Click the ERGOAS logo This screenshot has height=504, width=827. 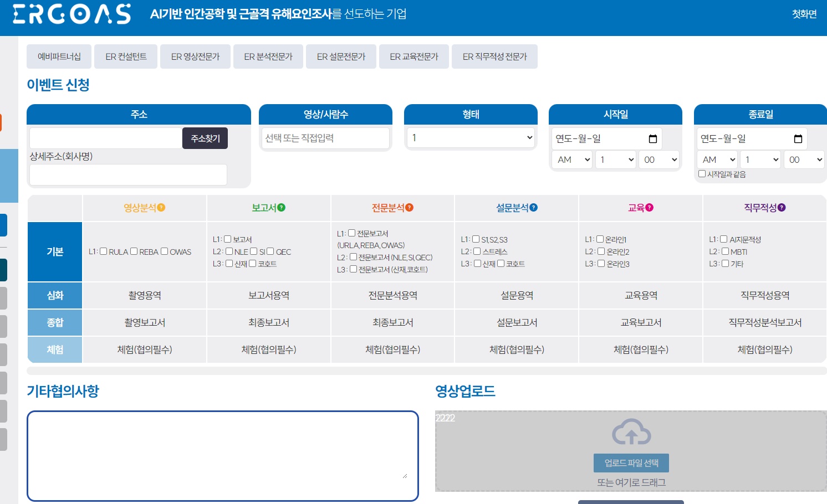[x=72, y=14]
